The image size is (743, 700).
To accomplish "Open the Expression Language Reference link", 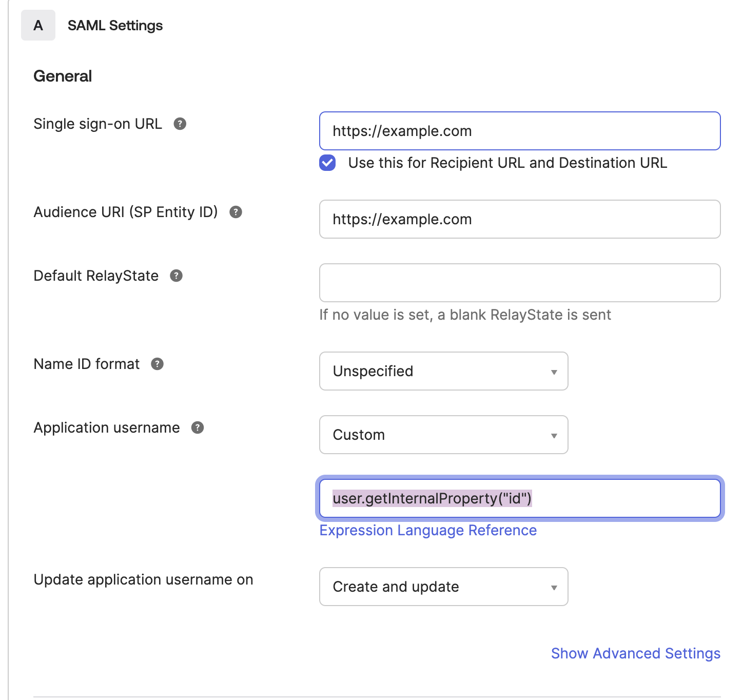I will [428, 530].
